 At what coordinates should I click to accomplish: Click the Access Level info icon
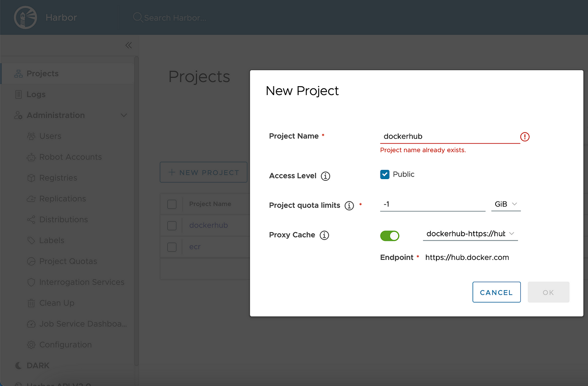click(325, 176)
